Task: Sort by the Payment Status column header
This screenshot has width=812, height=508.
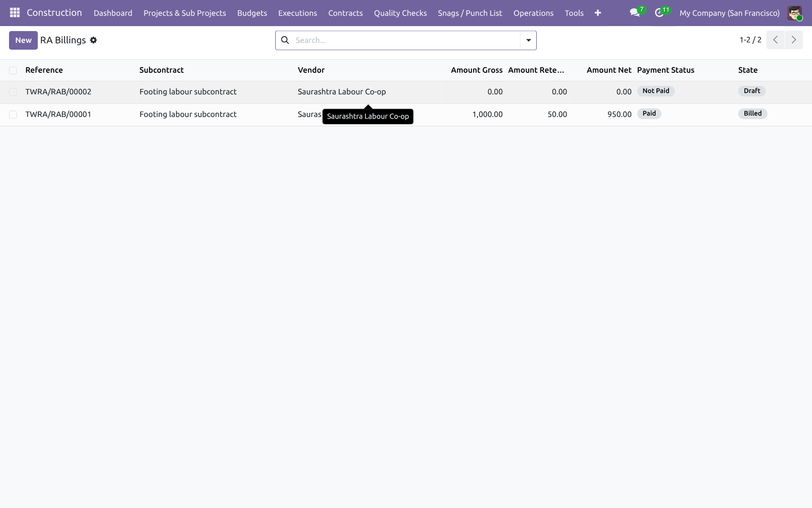Action: point(665,70)
